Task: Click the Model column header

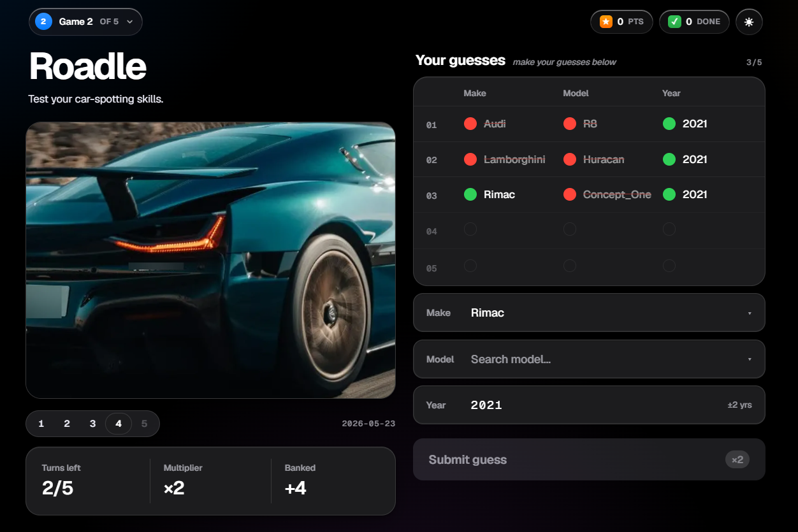Action: click(x=576, y=93)
